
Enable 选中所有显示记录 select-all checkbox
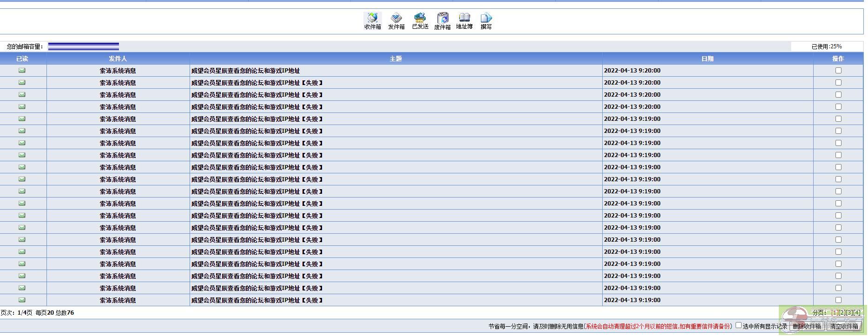(x=738, y=325)
